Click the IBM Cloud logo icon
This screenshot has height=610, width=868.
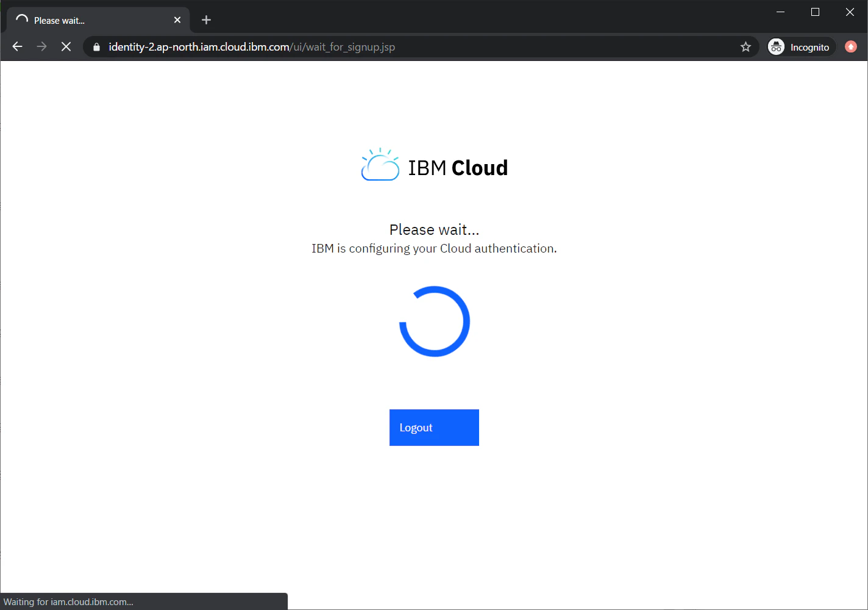click(x=380, y=164)
